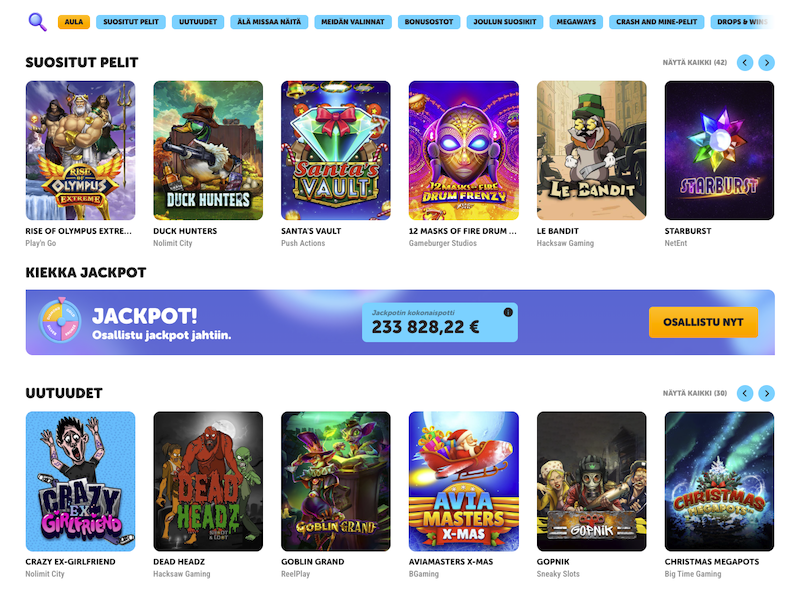Open the Starburst game thumbnail
The height and width of the screenshot is (594, 800).
(x=719, y=151)
